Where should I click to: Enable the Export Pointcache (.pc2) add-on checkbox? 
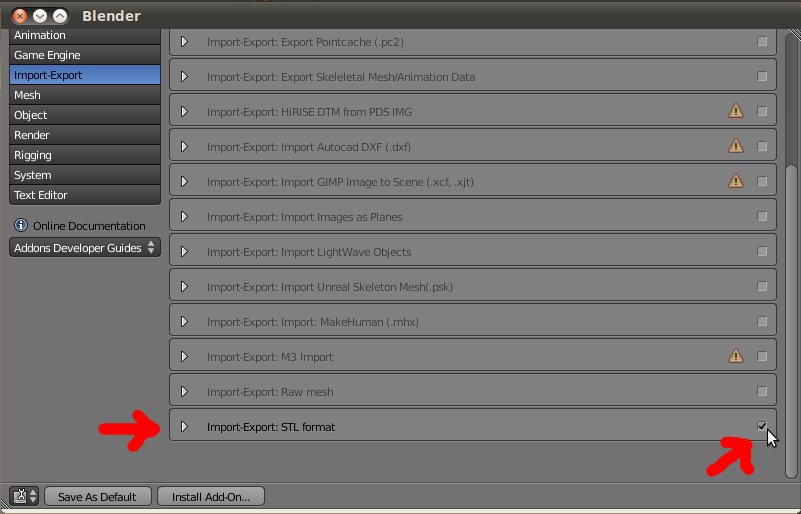pyautogui.click(x=762, y=42)
